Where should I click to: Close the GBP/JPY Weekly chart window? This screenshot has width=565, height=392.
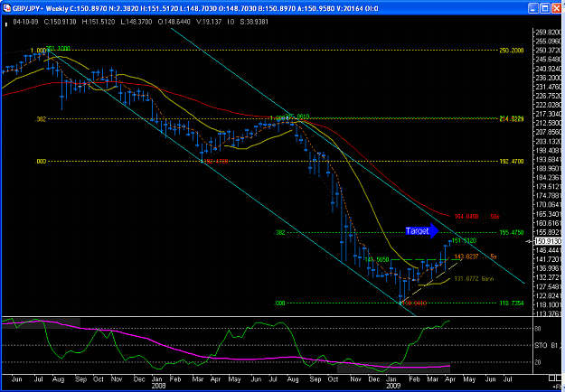point(556,8)
